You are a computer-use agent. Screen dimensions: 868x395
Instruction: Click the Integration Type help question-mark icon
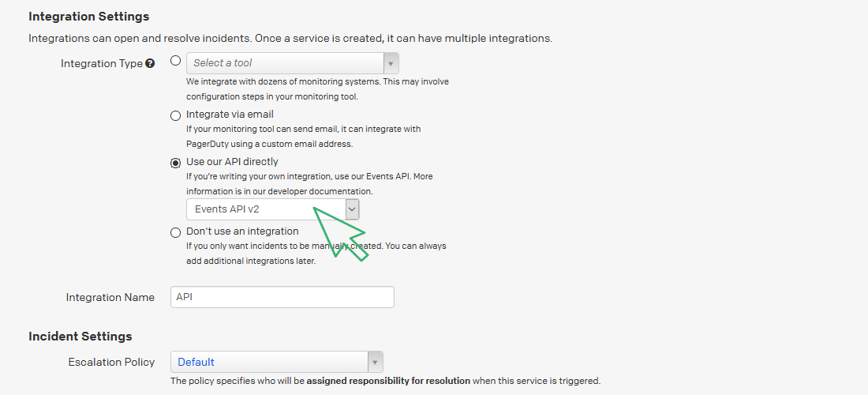150,64
